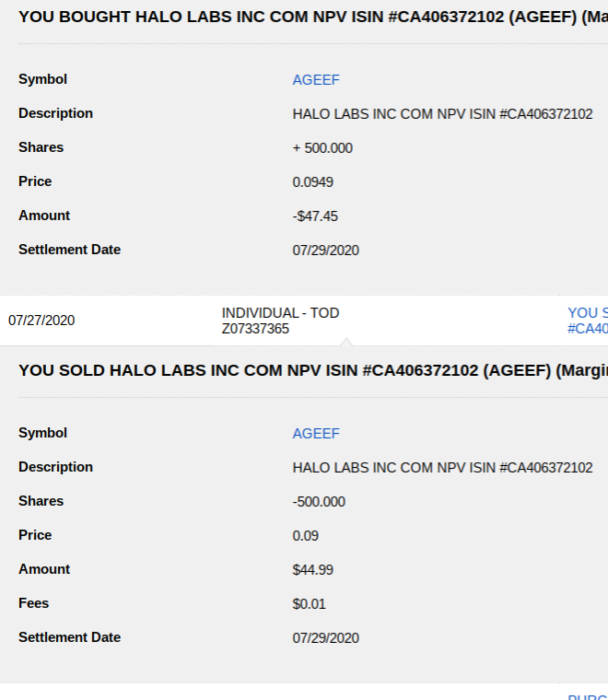Click the small caret pointer above sold details
Image resolution: width=608 pixels, height=700 pixels.
(346, 342)
